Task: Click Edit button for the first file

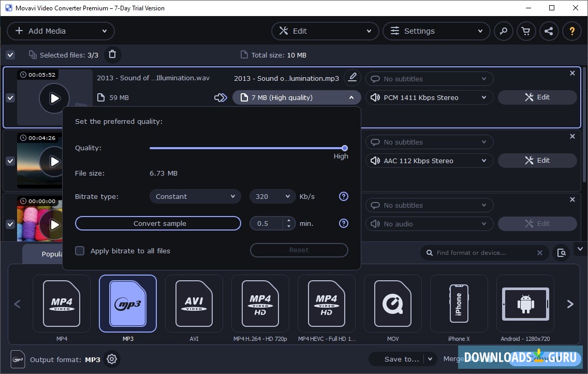Action: point(537,97)
